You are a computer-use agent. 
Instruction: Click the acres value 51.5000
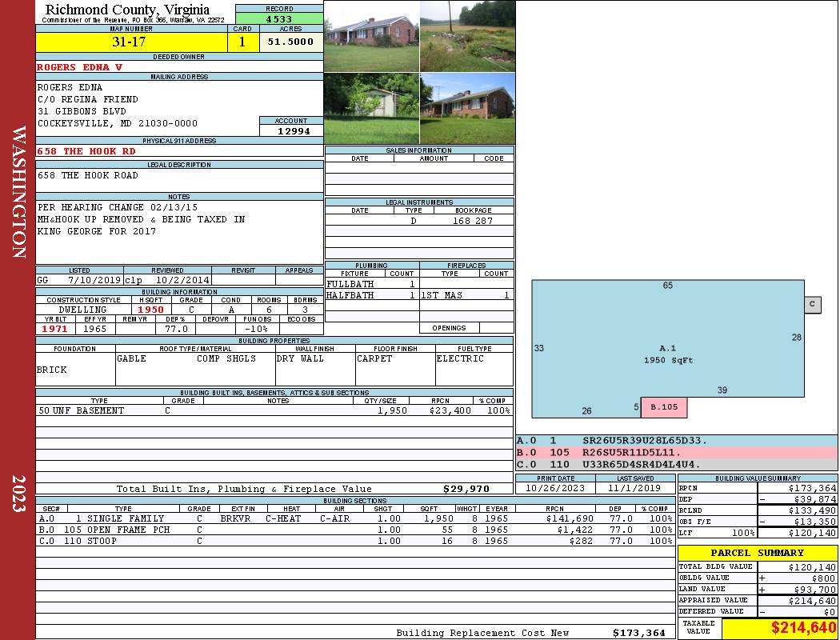pyautogui.click(x=291, y=42)
